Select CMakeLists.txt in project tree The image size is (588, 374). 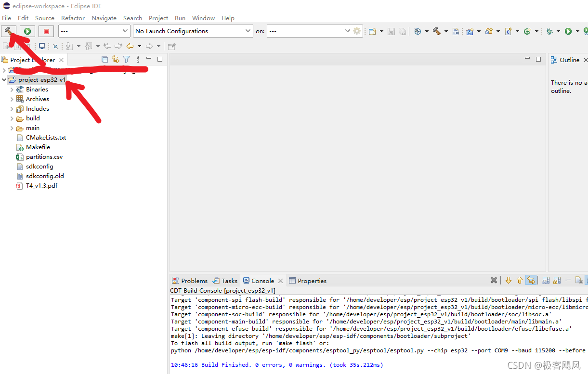pos(46,138)
